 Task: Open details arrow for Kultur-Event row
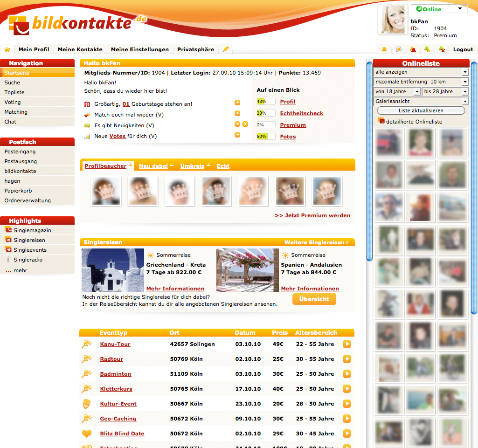(x=347, y=404)
